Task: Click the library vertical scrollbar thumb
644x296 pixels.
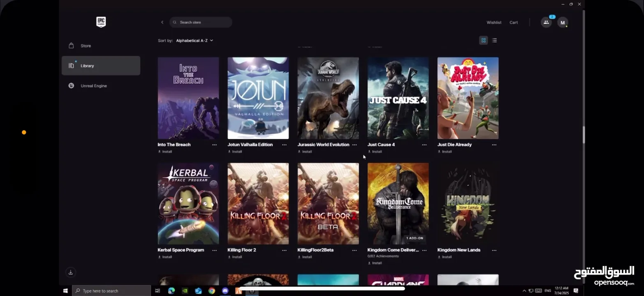Action: (x=583, y=135)
